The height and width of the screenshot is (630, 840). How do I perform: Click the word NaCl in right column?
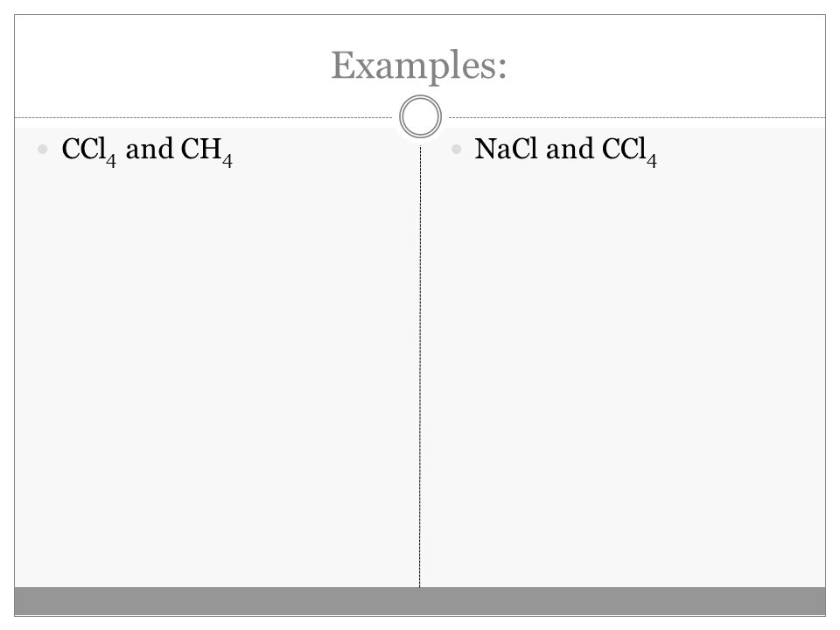tap(506, 149)
